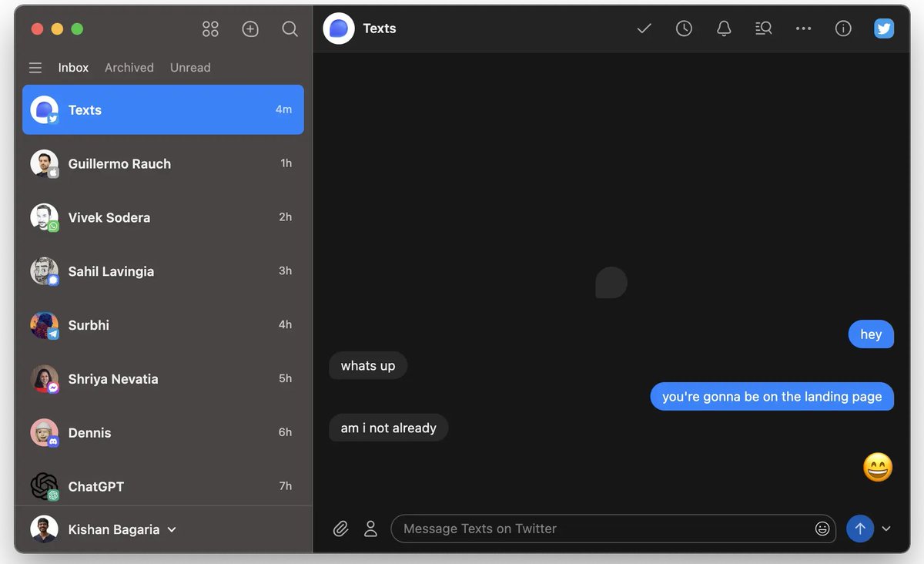Start a new chat with plus icon

click(x=250, y=29)
